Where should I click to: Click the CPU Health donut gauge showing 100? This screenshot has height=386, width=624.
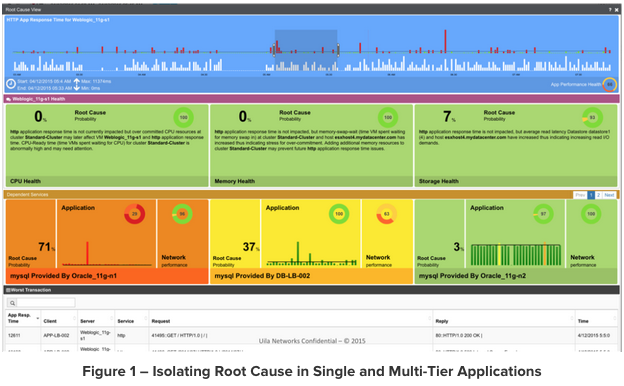click(x=183, y=117)
